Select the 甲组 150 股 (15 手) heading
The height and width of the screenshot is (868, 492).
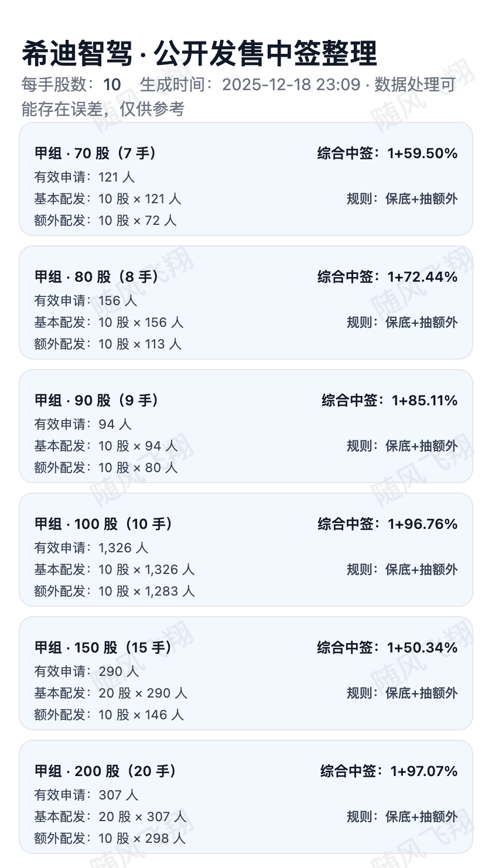pyautogui.click(x=103, y=648)
